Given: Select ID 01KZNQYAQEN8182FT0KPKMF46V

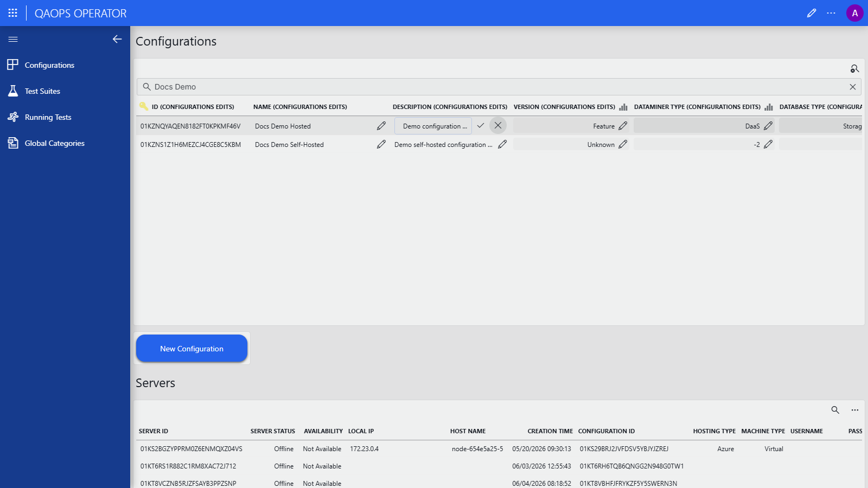Looking at the screenshot, I should [x=190, y=126].
